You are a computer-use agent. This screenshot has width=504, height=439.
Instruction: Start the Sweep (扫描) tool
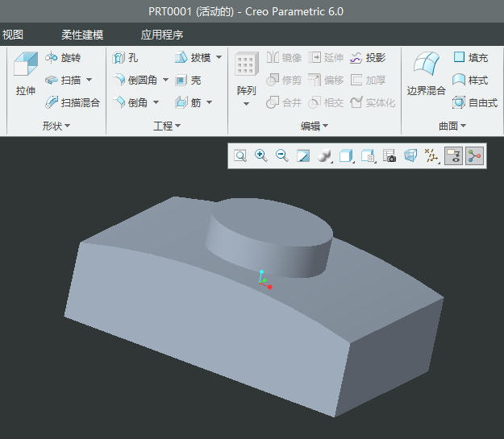[63, 80]
